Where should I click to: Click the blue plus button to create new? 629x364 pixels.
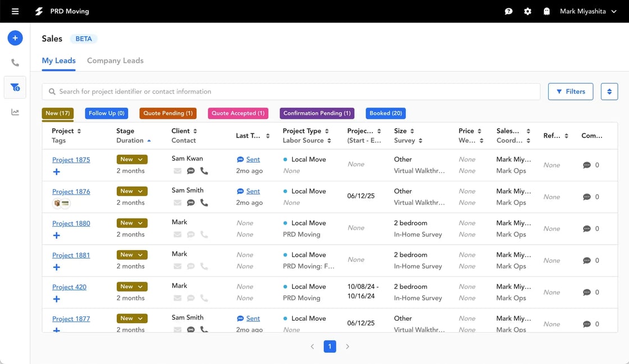pos(15,38)
